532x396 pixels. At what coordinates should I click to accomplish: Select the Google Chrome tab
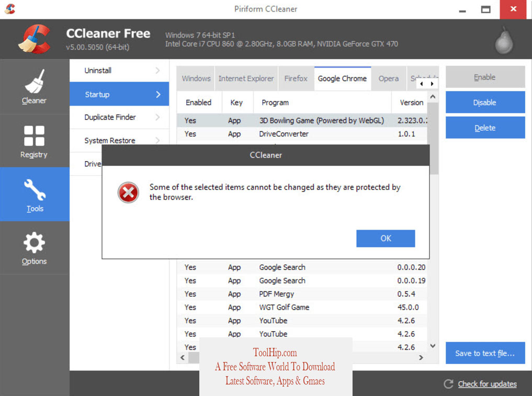point(342,78)
